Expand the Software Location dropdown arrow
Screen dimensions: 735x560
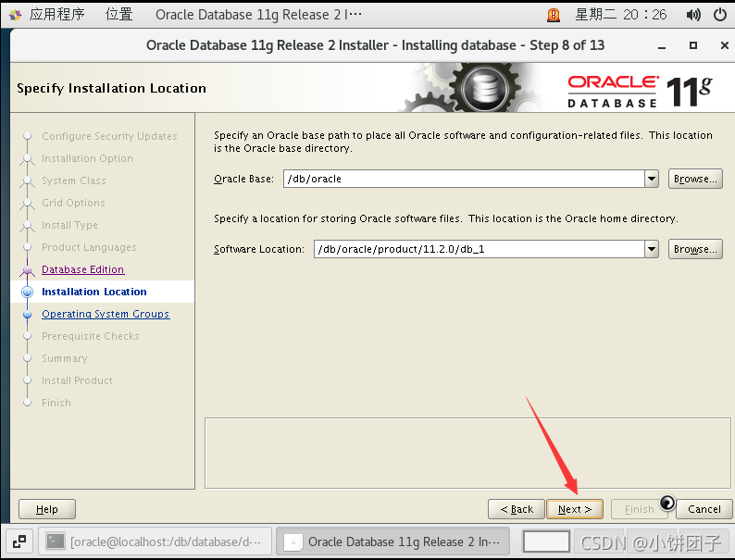point(652,249)
